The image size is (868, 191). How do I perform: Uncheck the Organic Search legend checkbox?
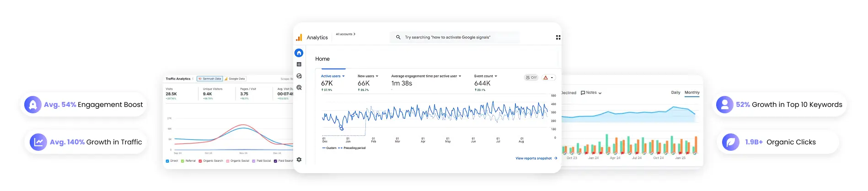pos(200,161)
